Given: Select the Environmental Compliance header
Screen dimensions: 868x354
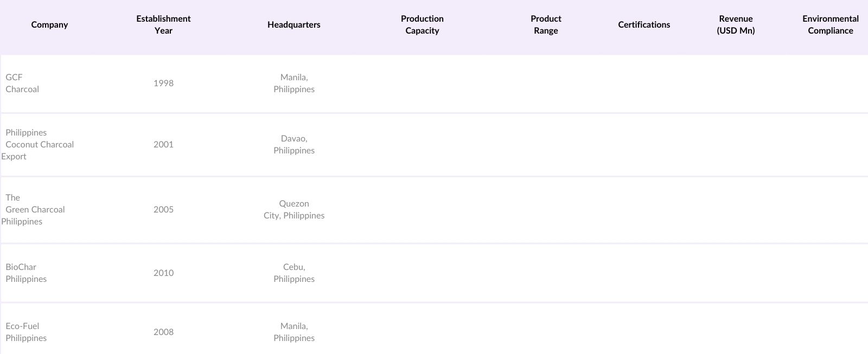Looking at the screenshot, I should click(x=830, y=25).
